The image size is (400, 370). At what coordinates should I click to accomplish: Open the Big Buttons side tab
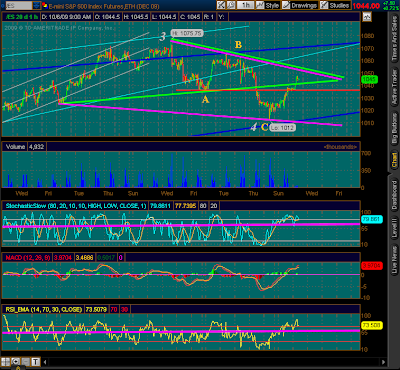click(x=394, y=129)
